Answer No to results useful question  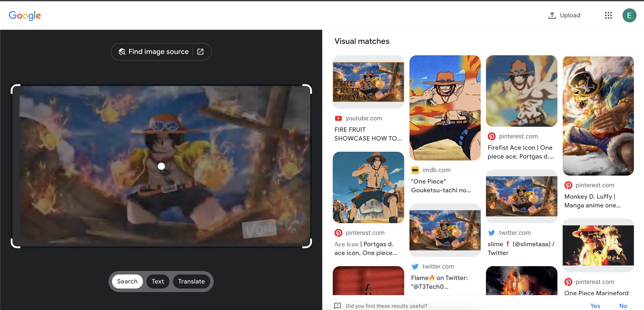[623, 306]
